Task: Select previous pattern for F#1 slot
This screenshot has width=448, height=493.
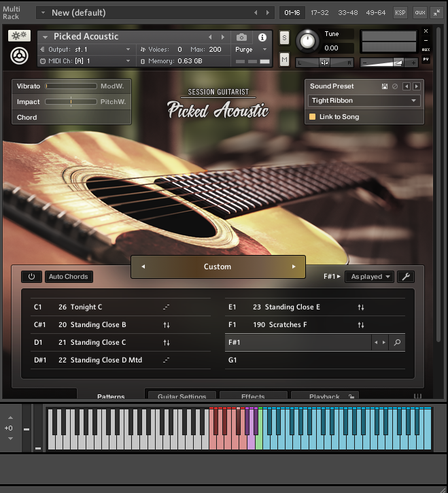Action: coord(376,343)
